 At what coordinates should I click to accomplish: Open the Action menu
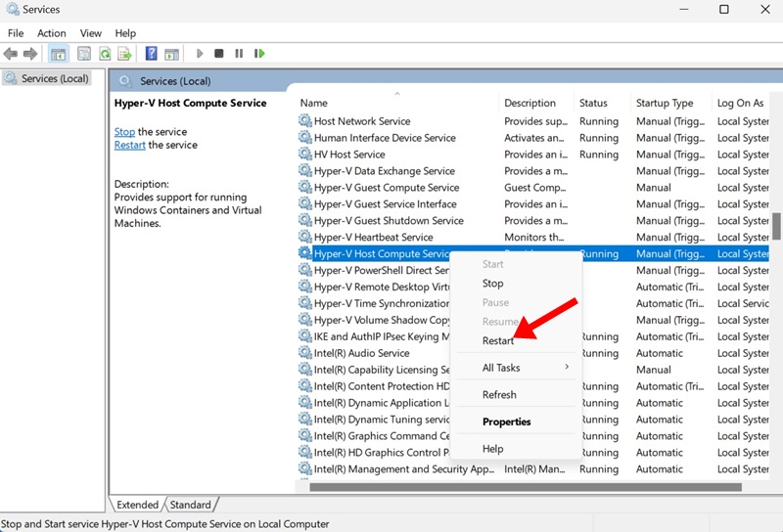(52, 33)
